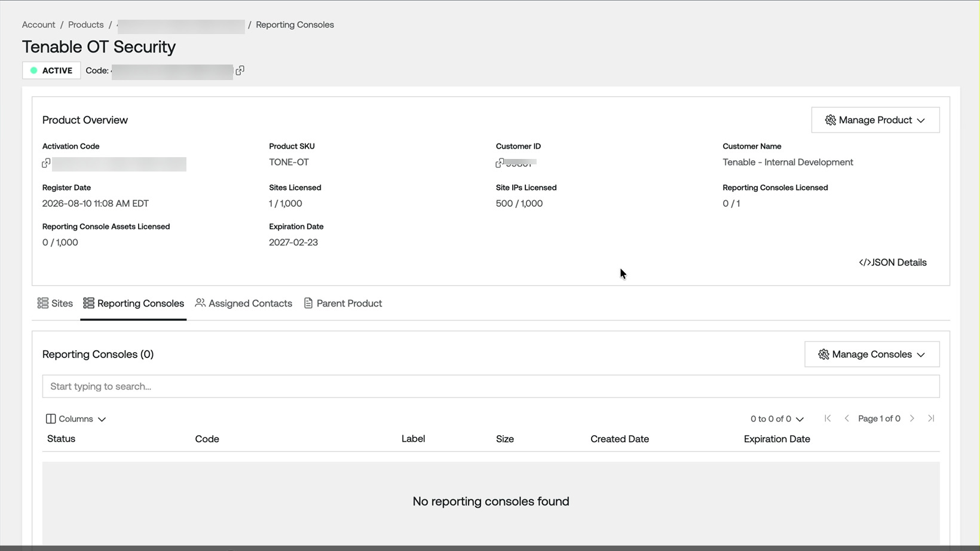
Task: Click Product SKU value TONE-OT
Action: tap(289, 162)
